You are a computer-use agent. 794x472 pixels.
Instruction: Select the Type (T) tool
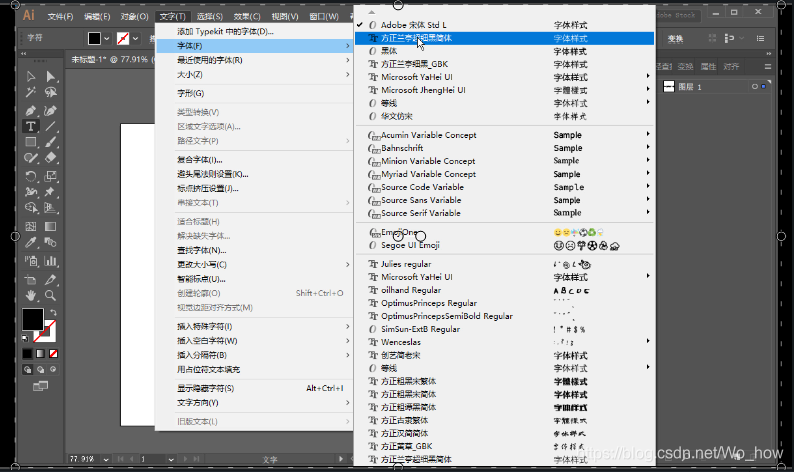(31, 126)
